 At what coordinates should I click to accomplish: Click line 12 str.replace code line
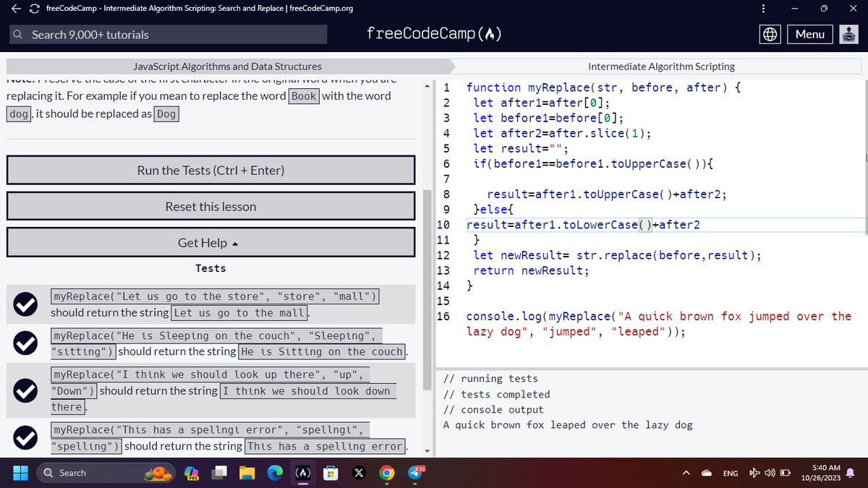point(617,255)
